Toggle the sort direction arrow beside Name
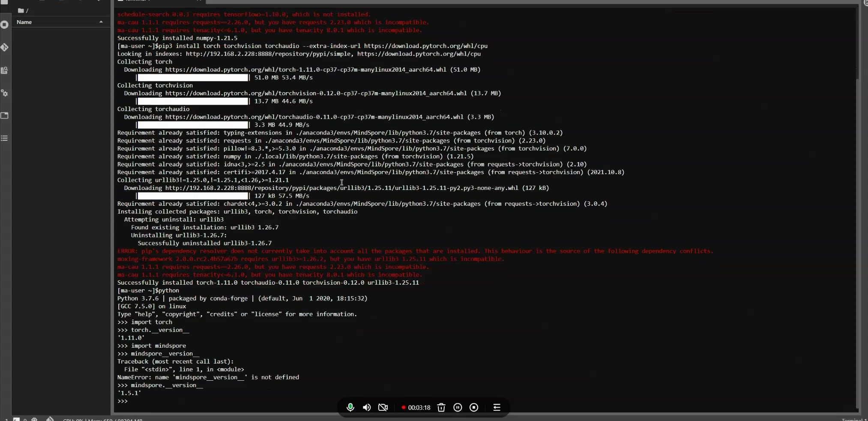 pos(101,22)
